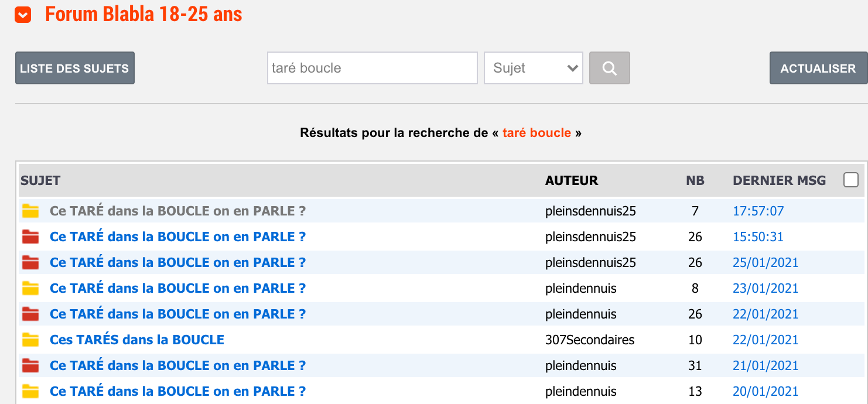Open the topic with 31 replies

click(x=178, y=365)
